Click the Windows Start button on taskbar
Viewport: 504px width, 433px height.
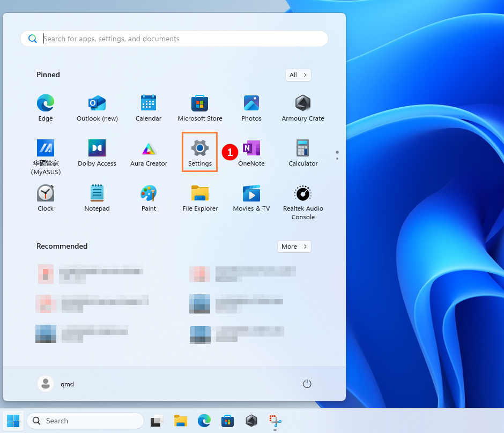pyautogui.click(x=13, y=421)
